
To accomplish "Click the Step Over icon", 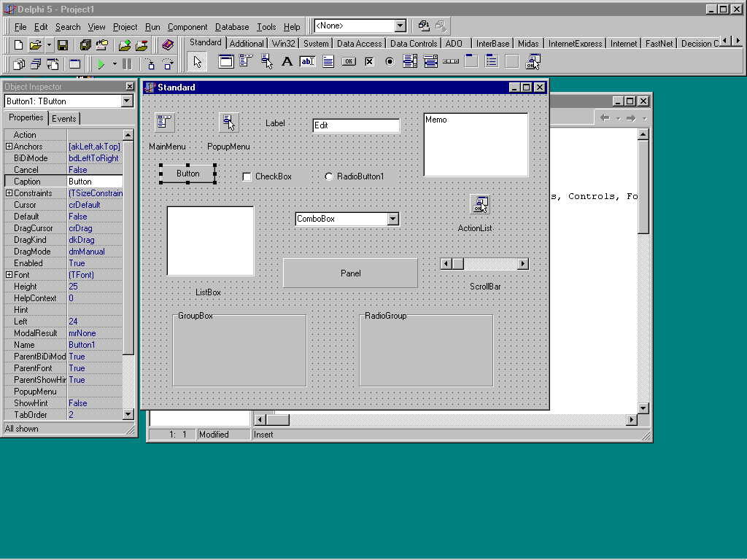I will (x=168, y=63).
